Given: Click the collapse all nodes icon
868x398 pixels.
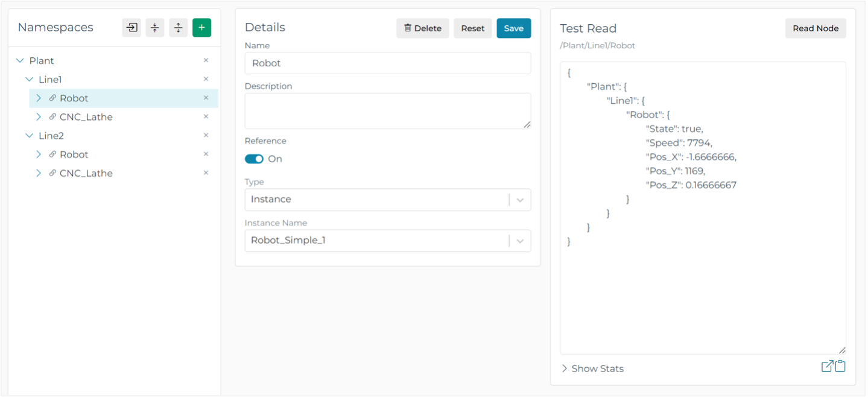Looking at the screenshot, I should point(155,28).
